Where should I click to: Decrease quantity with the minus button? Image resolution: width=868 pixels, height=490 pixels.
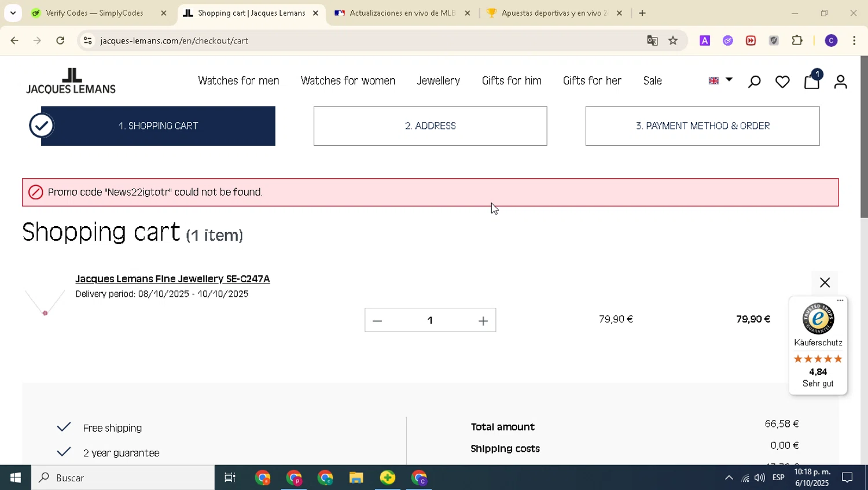coord(377,320)
